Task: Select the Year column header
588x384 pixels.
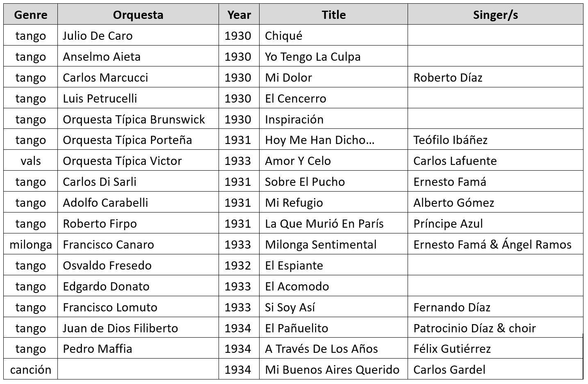Action: pos(239,15)
